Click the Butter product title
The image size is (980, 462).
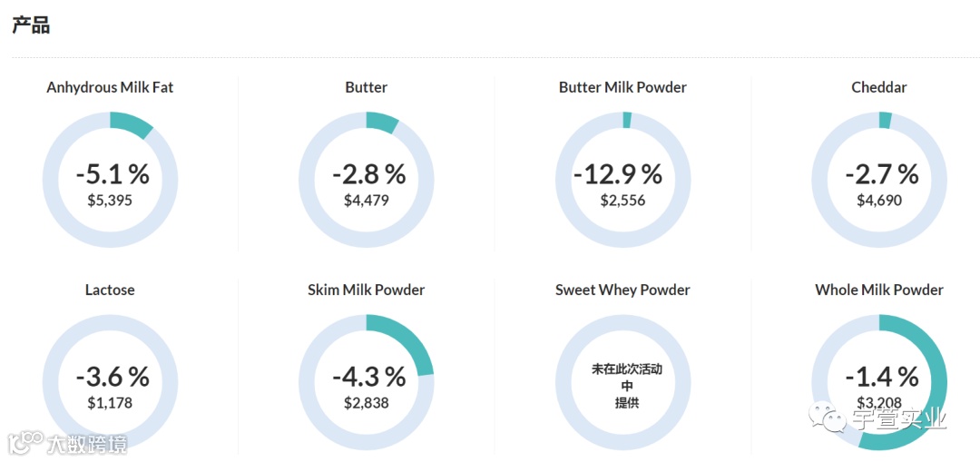click(x=367, y=87)
